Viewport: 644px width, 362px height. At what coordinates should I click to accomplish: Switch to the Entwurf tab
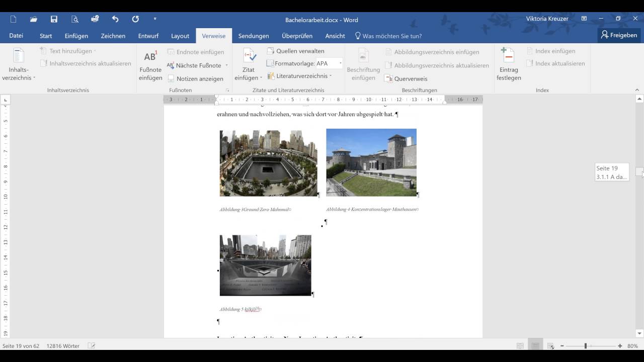(x=148, y=36)
